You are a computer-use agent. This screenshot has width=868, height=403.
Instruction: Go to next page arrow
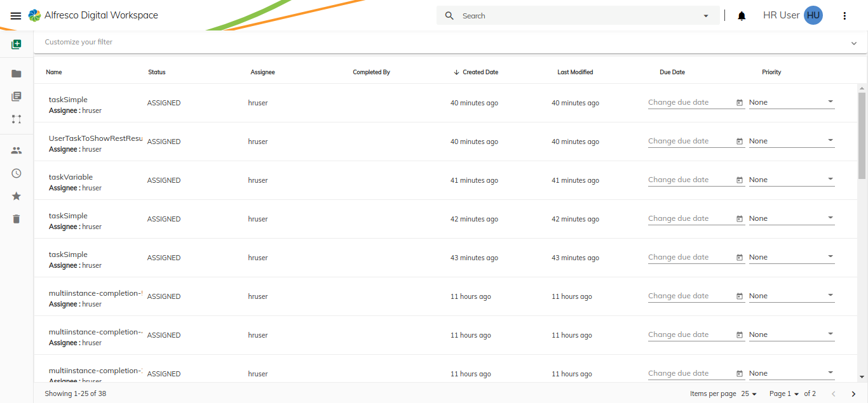[x=853, y=394]
